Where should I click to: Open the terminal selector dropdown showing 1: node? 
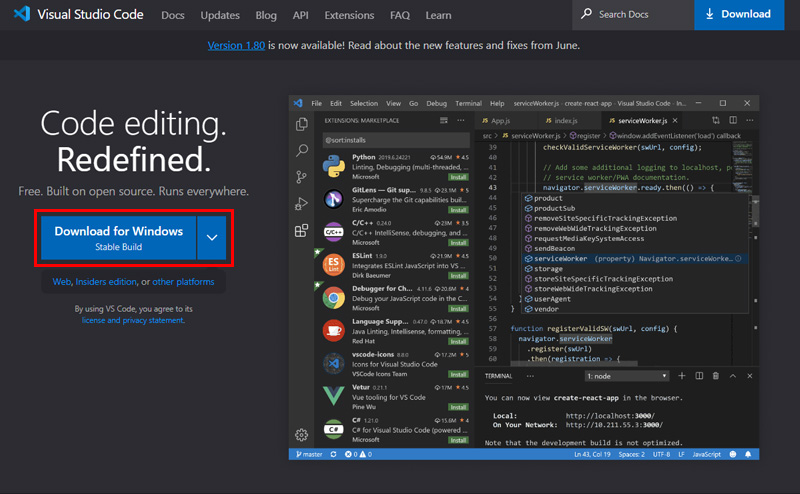click(627, 376)
